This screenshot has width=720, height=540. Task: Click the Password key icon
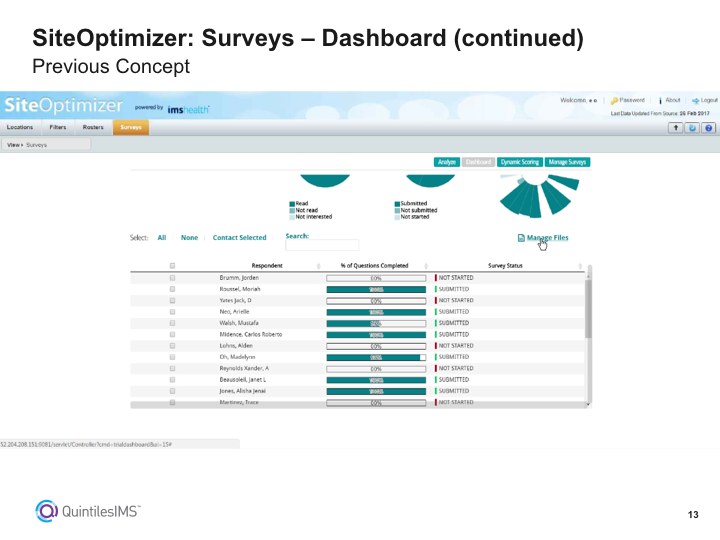pyautogui.click(x=614, y=101)
